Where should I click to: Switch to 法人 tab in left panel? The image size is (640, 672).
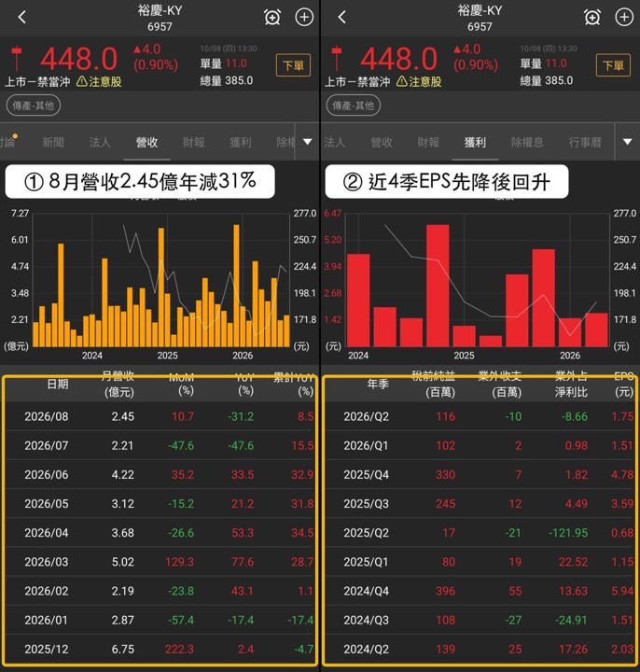click(100, 142)
